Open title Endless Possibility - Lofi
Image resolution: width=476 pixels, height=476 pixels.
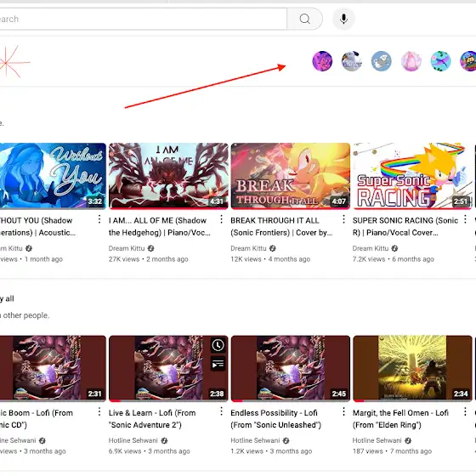point(275,419)
